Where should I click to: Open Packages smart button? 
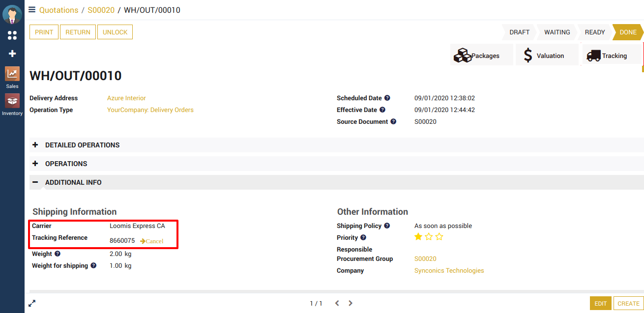point(481,56)
